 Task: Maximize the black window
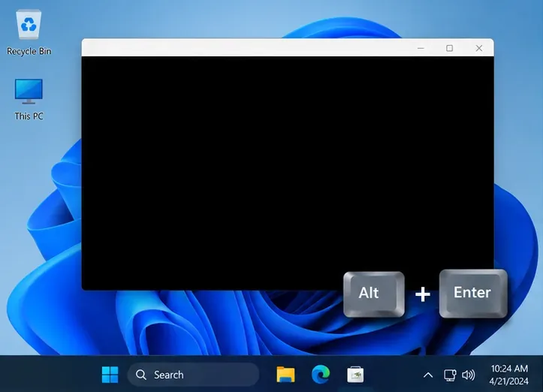point(450,48)
